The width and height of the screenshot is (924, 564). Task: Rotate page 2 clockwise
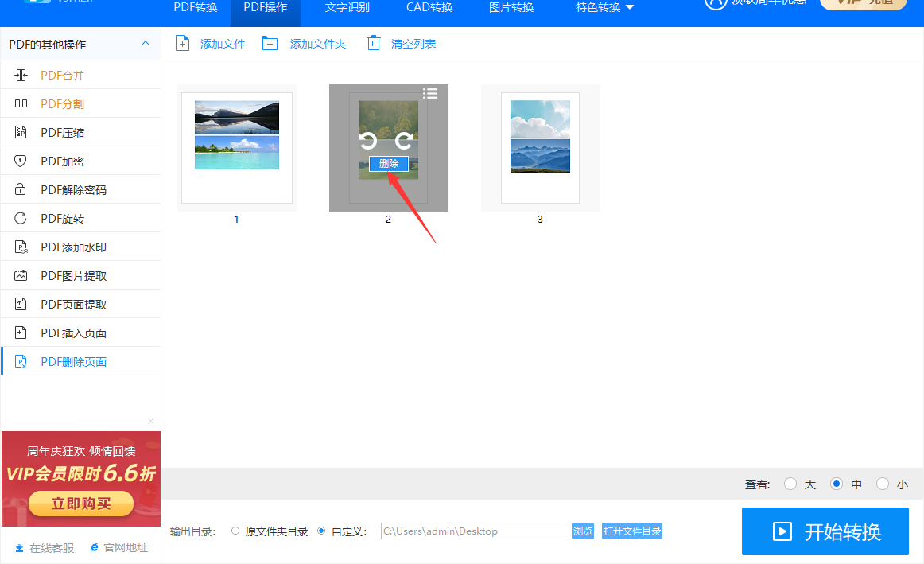point(404,140)
